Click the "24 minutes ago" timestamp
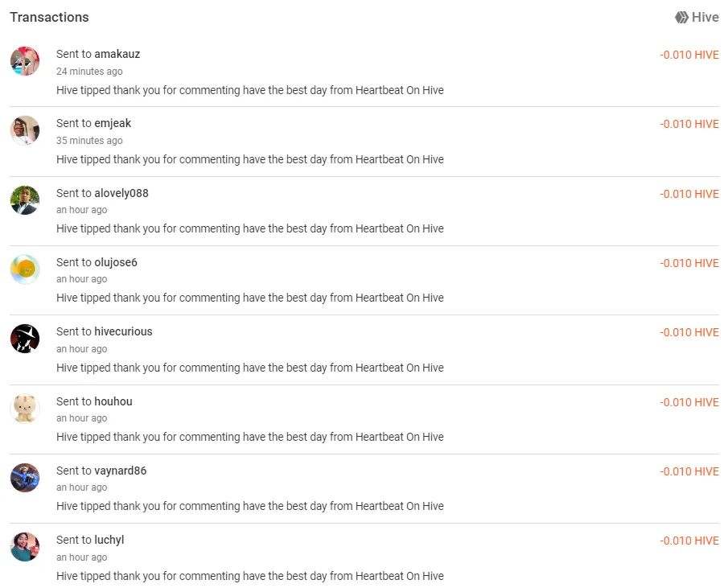This screenshot has height=588, width=728. coord(89,72)
